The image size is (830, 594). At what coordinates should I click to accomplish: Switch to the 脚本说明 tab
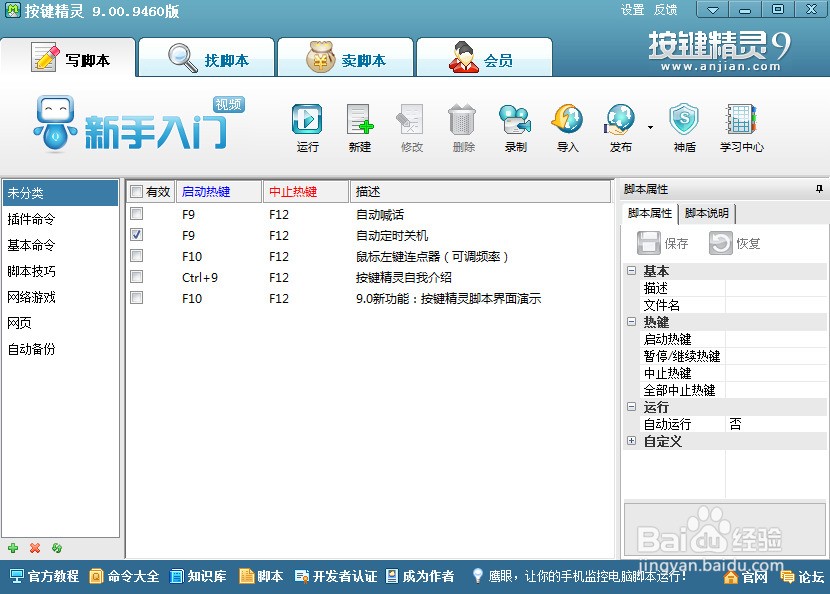707,213
